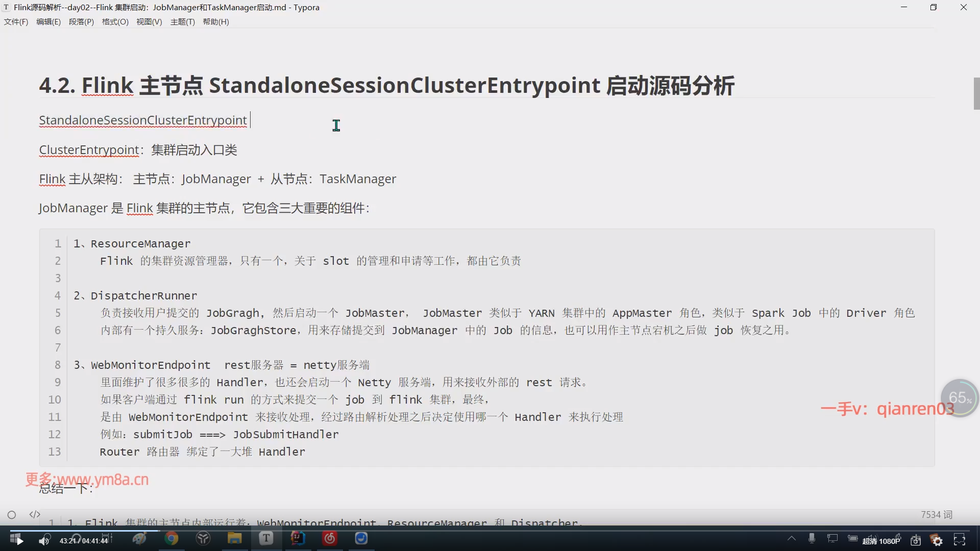The image size is (980, 551).
Task: Toggle the sidebar circle icon
Action: [12, 515]
